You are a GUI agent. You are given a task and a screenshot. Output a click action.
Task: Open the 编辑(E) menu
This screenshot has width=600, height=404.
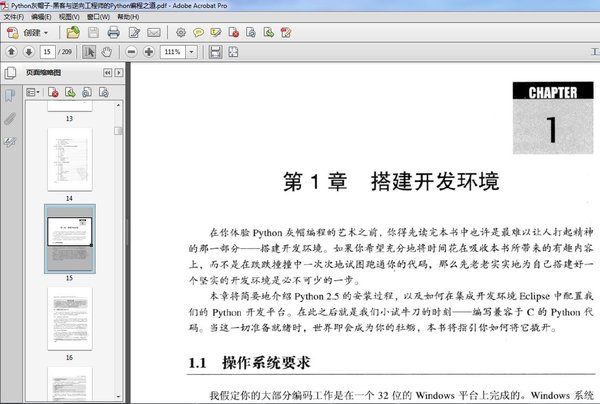pos(41,17)
